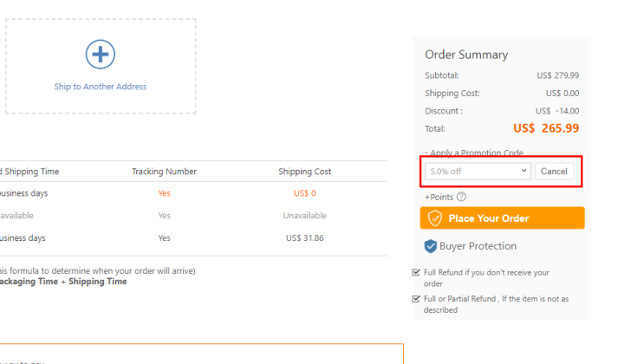Toggle the Full Refund checkbox
The width and height of the screenshot is (644, 364).
click(x=416, y=272)
